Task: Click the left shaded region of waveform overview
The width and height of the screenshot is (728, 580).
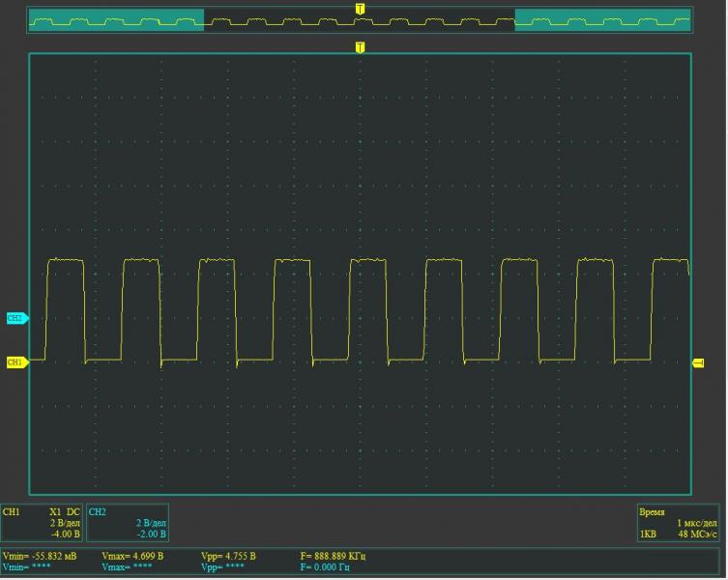Action: pyautogui.click(x=116, y=20)
